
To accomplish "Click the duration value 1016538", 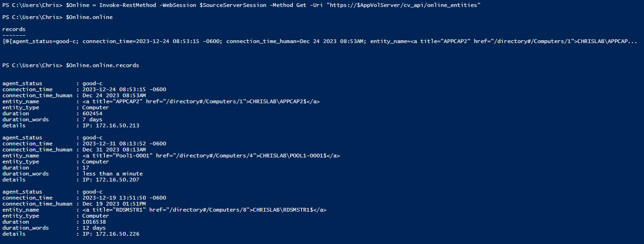I will tap(94, 222).
